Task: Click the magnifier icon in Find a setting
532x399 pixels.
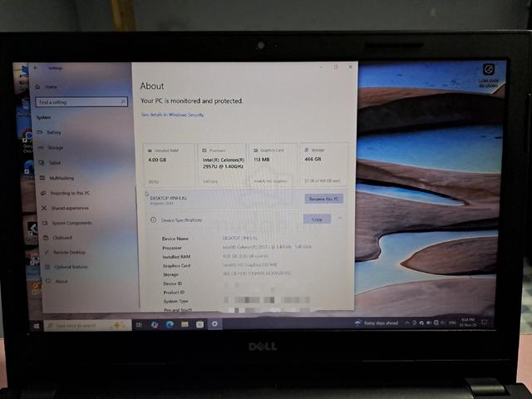Action: (123, 101)
